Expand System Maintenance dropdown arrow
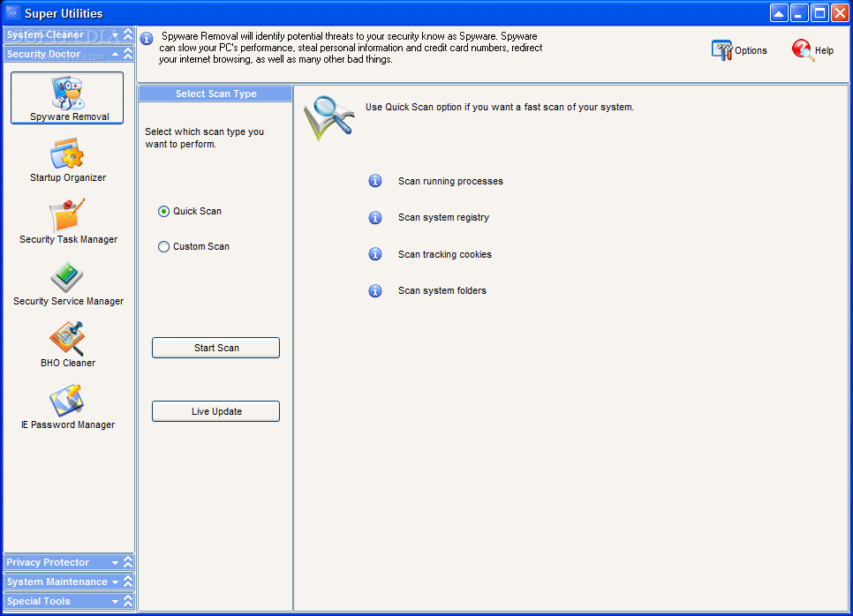Screen dimensions: 853x616 116,582
